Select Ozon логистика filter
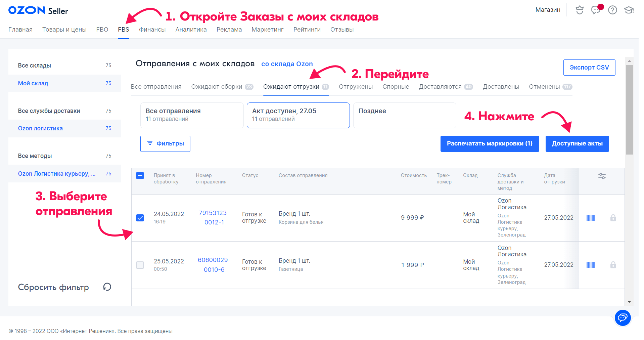 tap(65, 128)
